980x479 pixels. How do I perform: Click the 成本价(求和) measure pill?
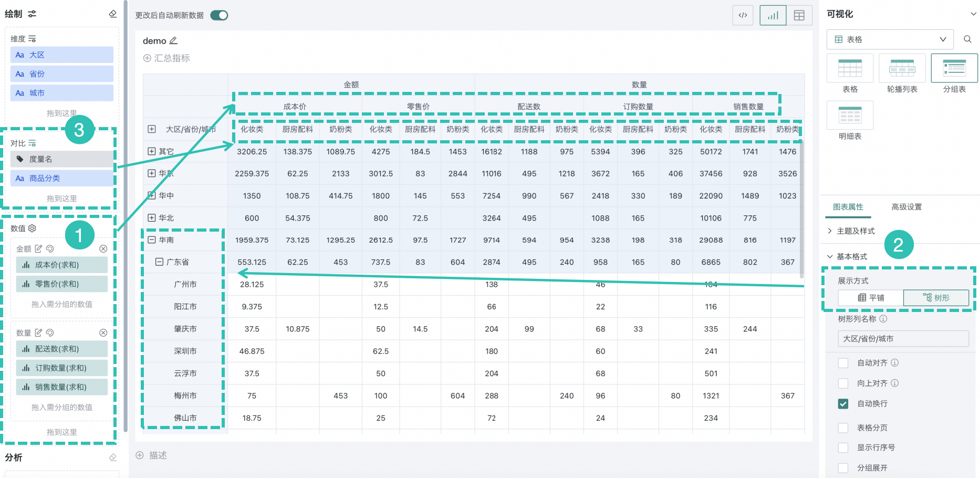point(62,265)
